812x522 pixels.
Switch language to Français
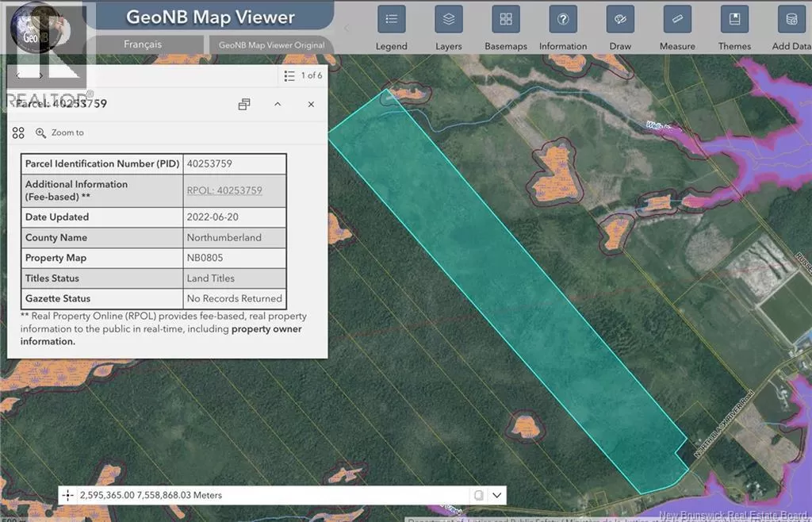pyautogui.click(x=143, y=44)
